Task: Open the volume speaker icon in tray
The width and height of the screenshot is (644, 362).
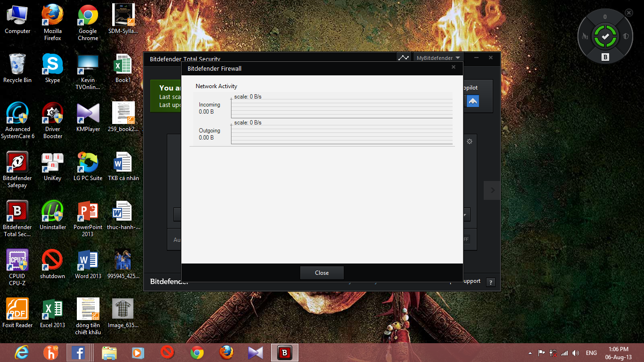Action: tap(575, 353)
